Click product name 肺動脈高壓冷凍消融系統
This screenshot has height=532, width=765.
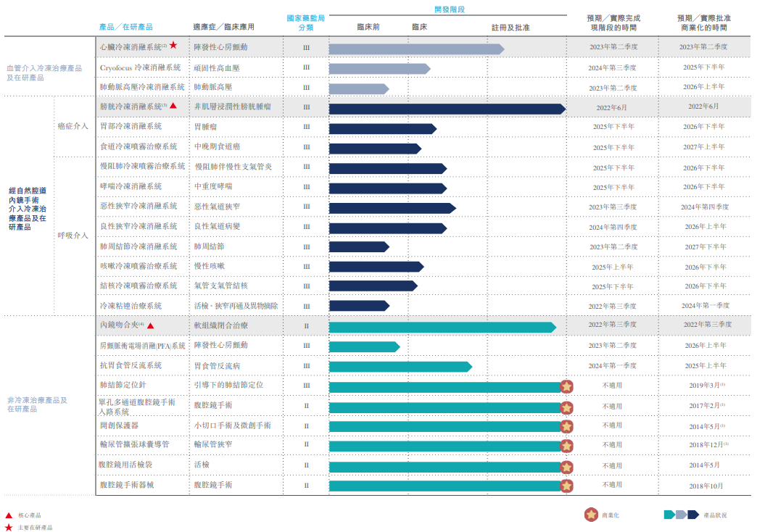[x=142, y=87]
